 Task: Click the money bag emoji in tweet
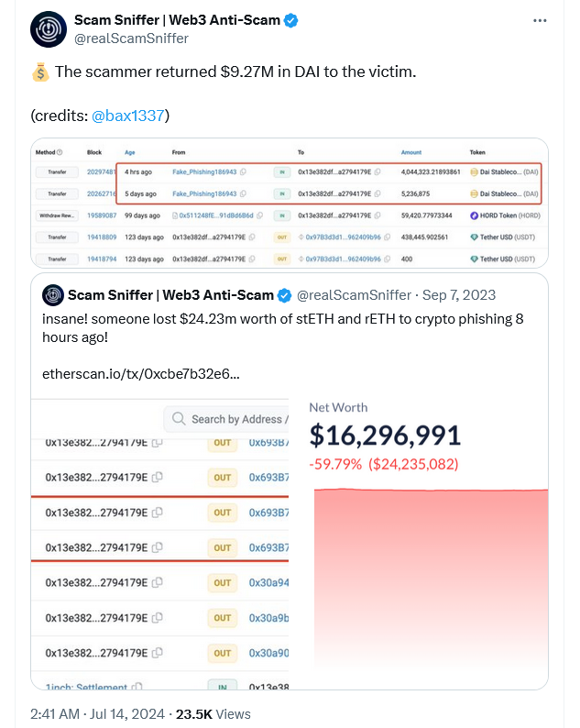coord(40,72)
